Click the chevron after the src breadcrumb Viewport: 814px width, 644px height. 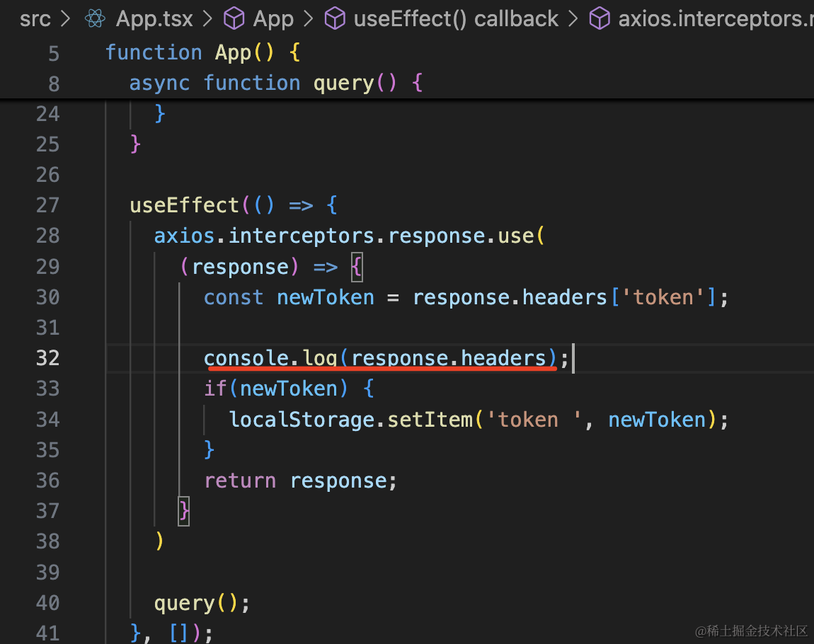(x=67, y=19)
